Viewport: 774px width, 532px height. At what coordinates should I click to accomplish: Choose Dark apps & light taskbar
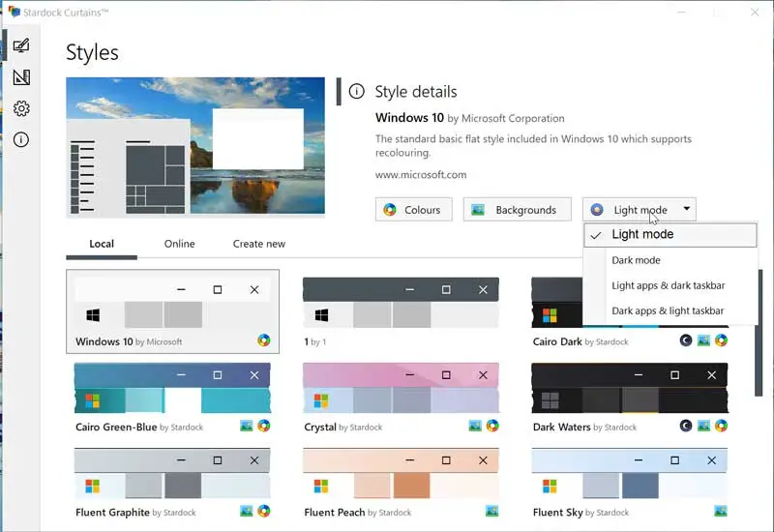click(670, 310)
